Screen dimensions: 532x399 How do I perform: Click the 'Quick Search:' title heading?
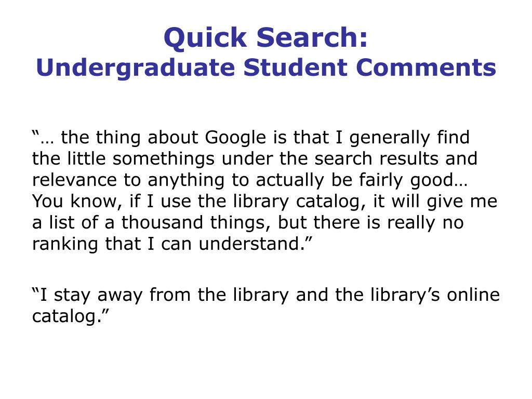pos(265,38)
